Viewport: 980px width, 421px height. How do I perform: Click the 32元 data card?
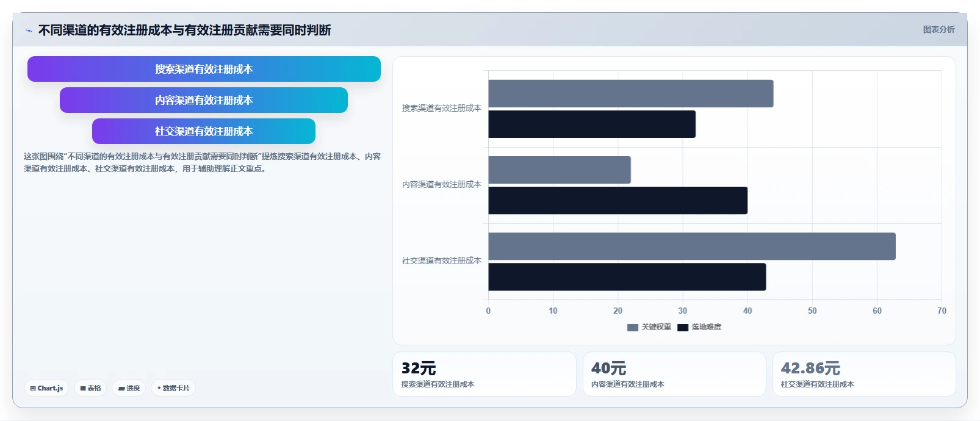point(485,374)
